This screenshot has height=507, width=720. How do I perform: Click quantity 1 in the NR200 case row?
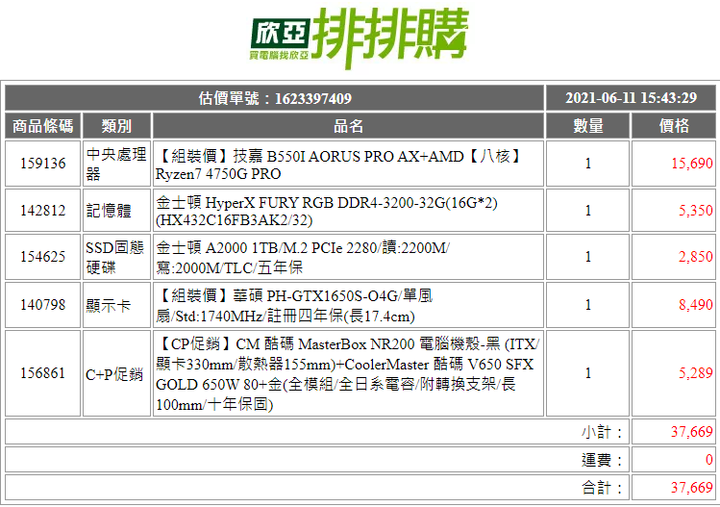coord(588,373)
